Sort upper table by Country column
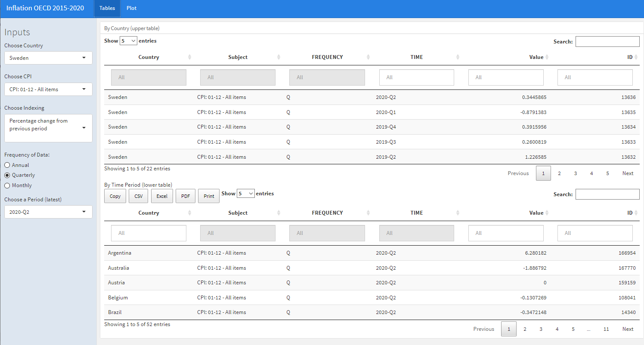This screenshot has height=345, width=644. tap(149, 57)
